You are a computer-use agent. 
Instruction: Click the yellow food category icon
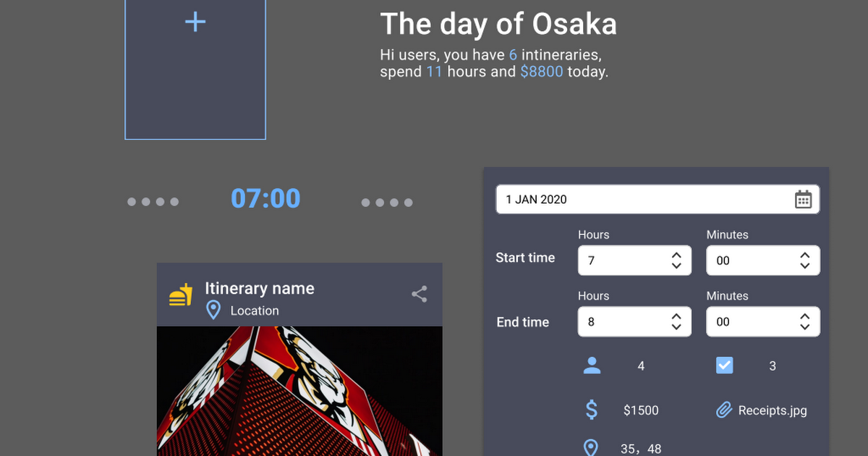[181, 295]
